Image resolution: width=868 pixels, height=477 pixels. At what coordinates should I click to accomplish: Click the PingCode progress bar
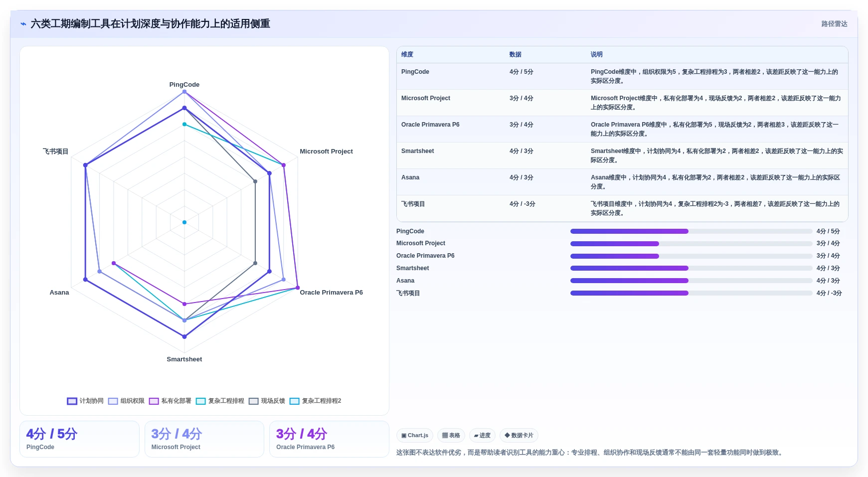[692, 231]
